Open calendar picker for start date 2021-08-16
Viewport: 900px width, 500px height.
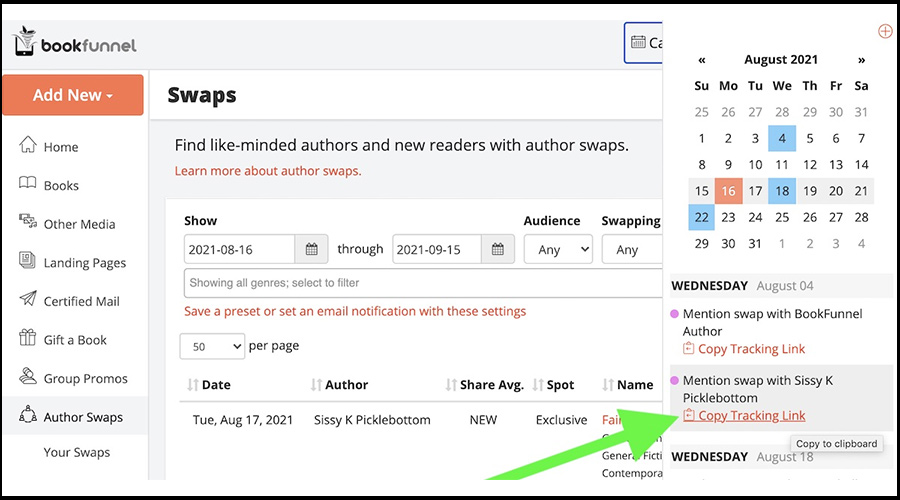[311, 249]
